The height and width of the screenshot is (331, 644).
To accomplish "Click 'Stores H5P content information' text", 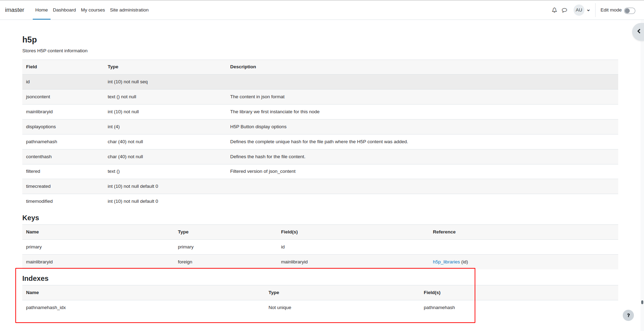I will [55, 51].
